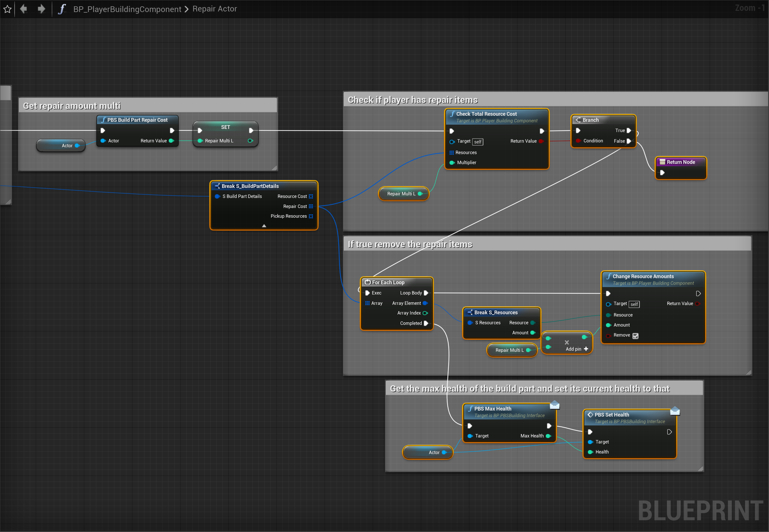
Task: Click the favorites star icon
Action: pos(7,9)
